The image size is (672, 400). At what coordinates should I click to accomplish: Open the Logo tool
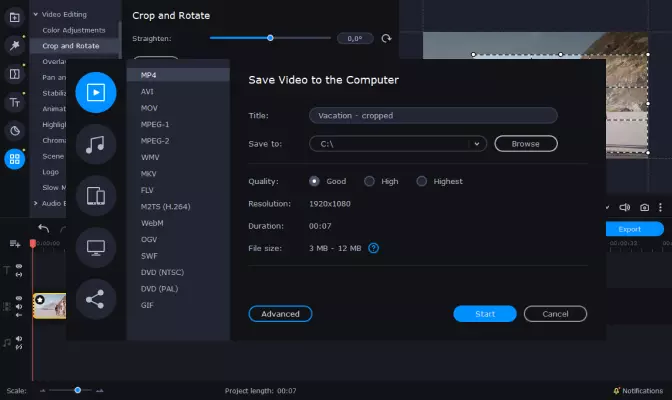tap(50, 172)
